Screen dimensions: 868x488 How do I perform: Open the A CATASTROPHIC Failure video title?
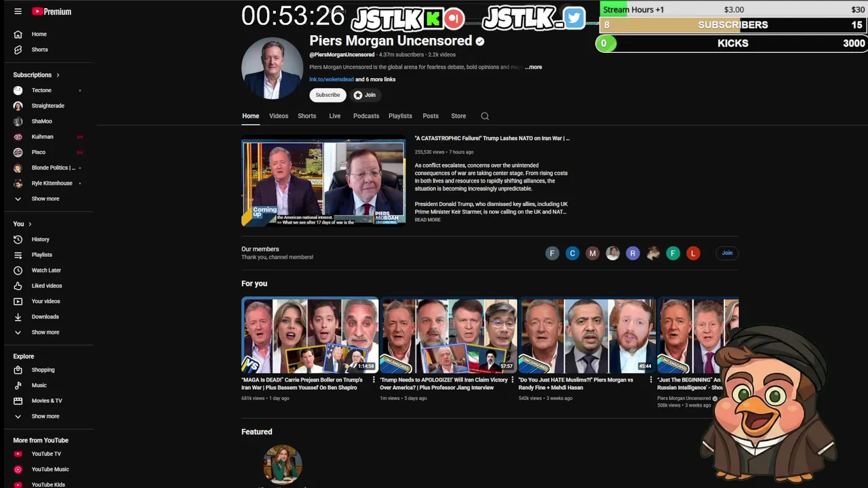(x=492, y=138)
